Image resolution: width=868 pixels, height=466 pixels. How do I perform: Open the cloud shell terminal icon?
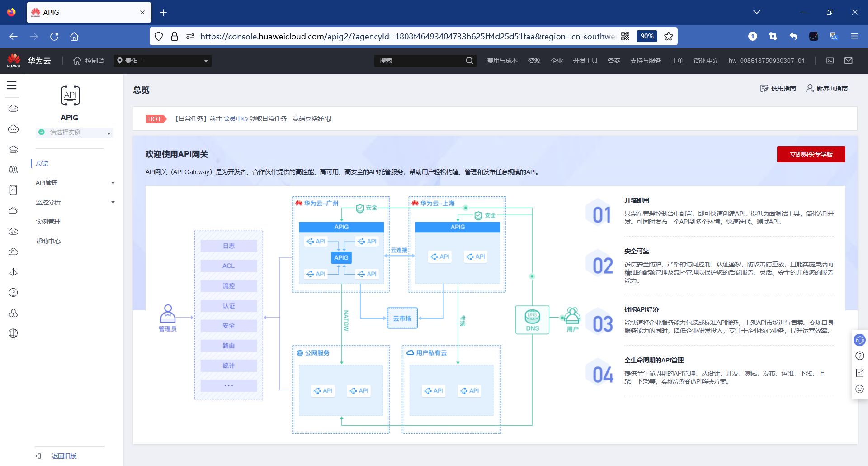[x=830, y=61]
